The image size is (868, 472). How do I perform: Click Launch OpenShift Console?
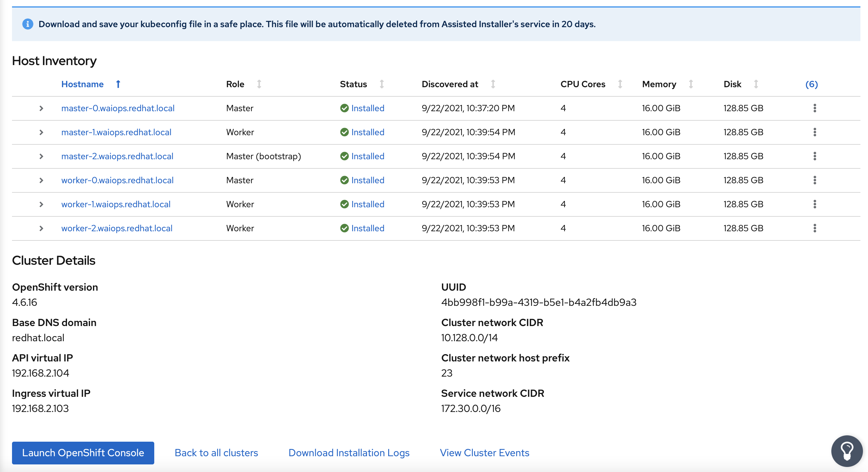[x=83, y=453]
